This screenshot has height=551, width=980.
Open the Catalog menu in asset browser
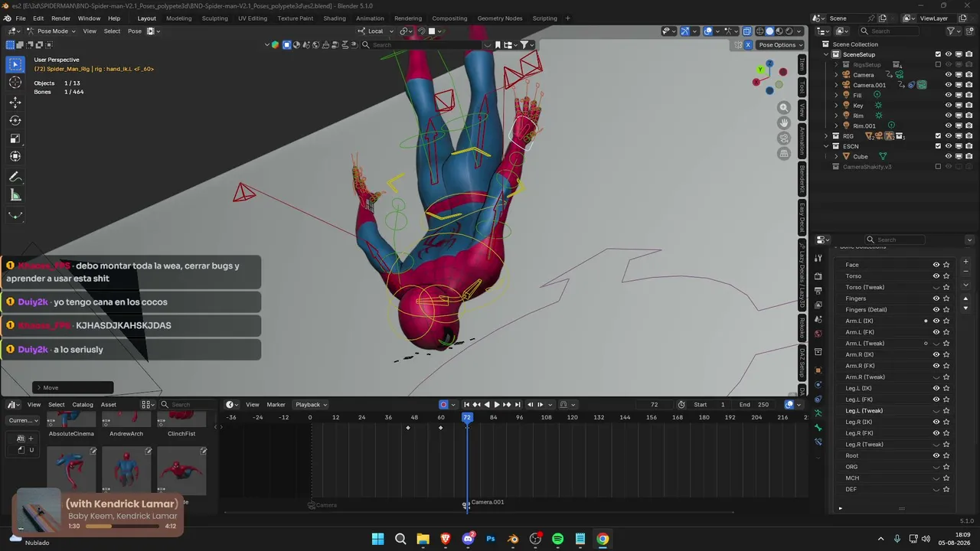tap(83, 405)
